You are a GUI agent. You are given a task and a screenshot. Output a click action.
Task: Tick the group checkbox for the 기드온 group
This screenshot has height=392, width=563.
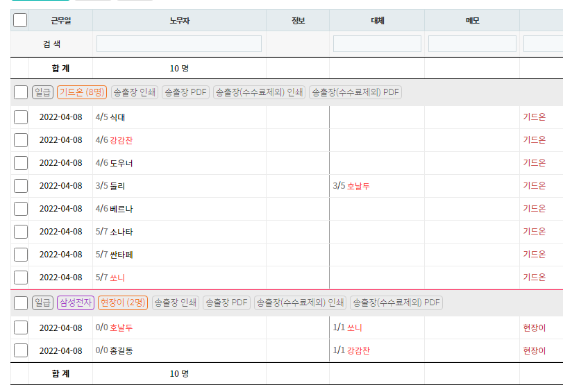coord(21,92)
